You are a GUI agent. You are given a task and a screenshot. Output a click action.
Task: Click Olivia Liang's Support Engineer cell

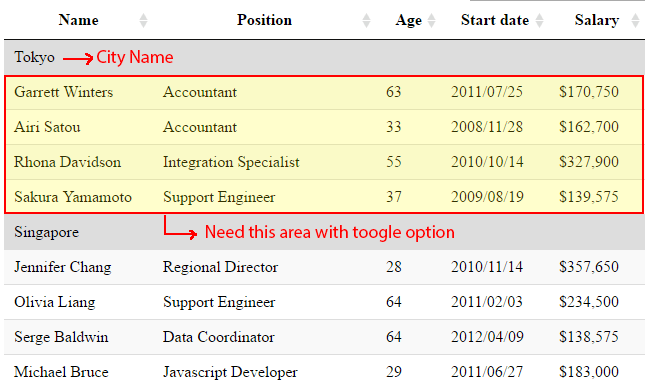click(x=219, y=302)
